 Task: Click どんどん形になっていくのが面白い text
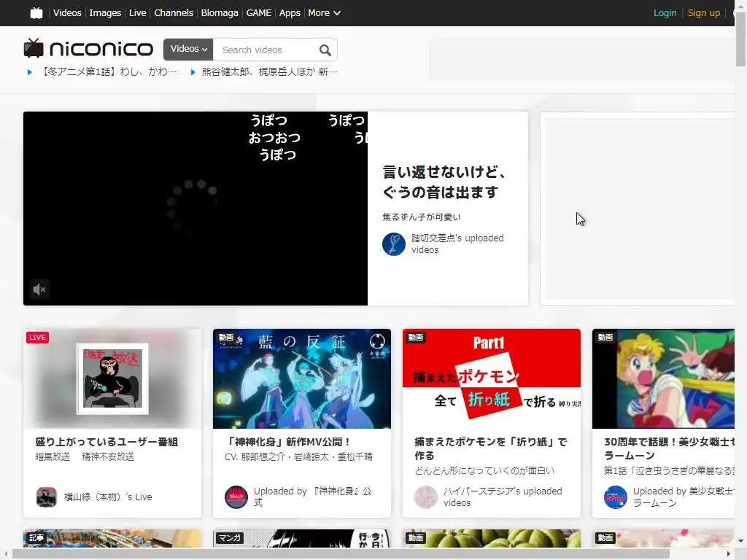point(484,470)
